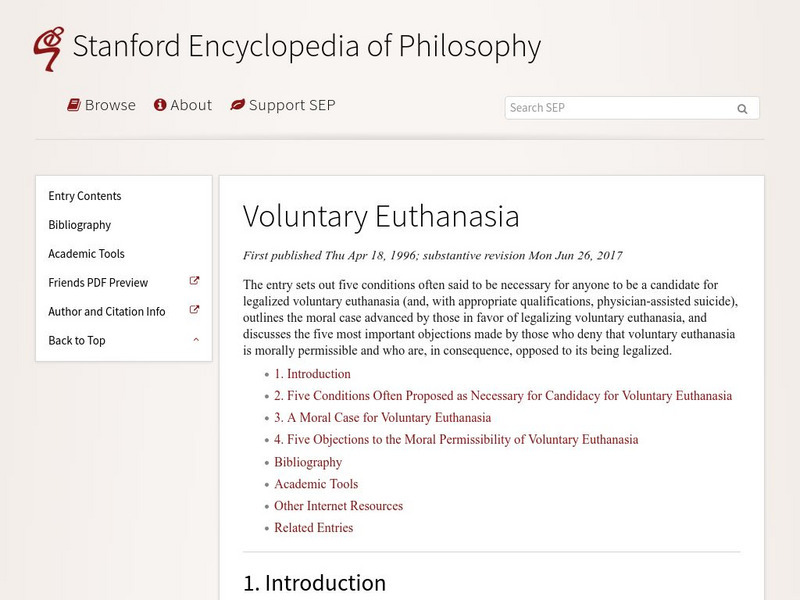This screenshot has height=600, width=800.
Task: Open the Related Entries section
Action: point(313,528)
